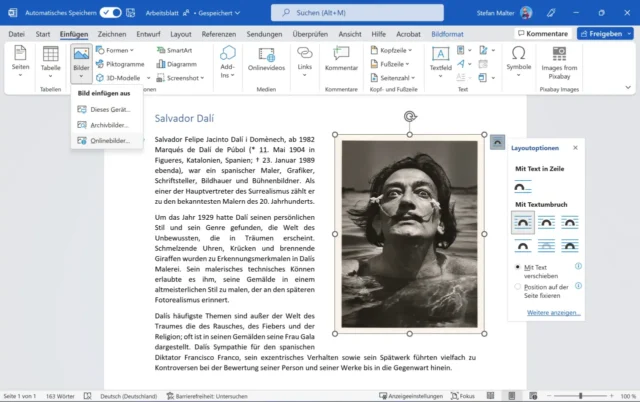This screenshot has width=640, height=402.
Task: Insert a Kommentar from the ribbon
Action: coord(340,58)
